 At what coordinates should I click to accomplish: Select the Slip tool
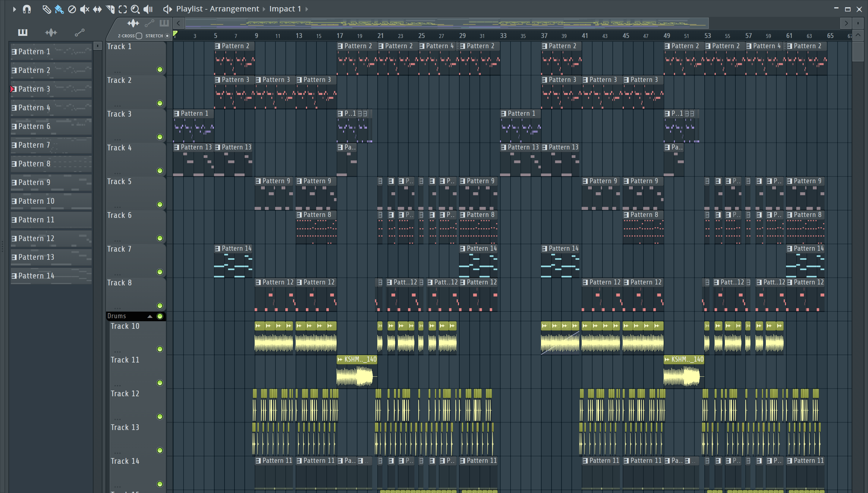[97, 9]
